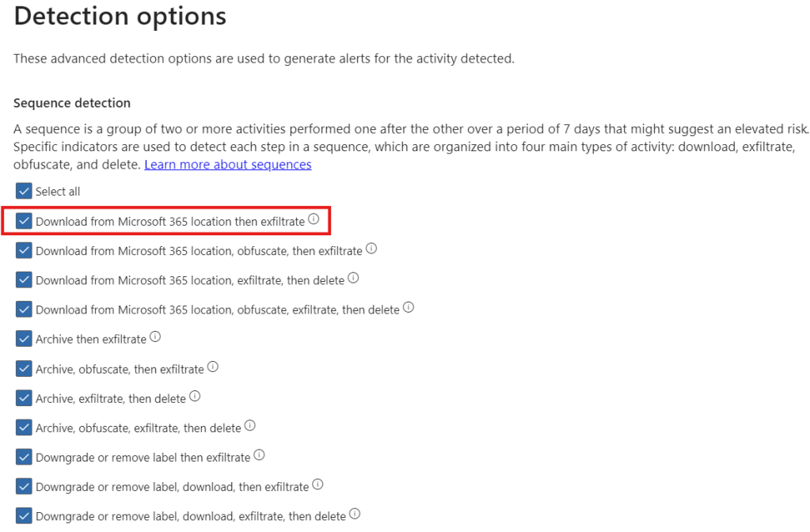The height and width of the screenshot is (532, 810).
Task: Show info for 'Archive, obfuscate, exfiltrate, then delete'
Action: click(250, 426)
